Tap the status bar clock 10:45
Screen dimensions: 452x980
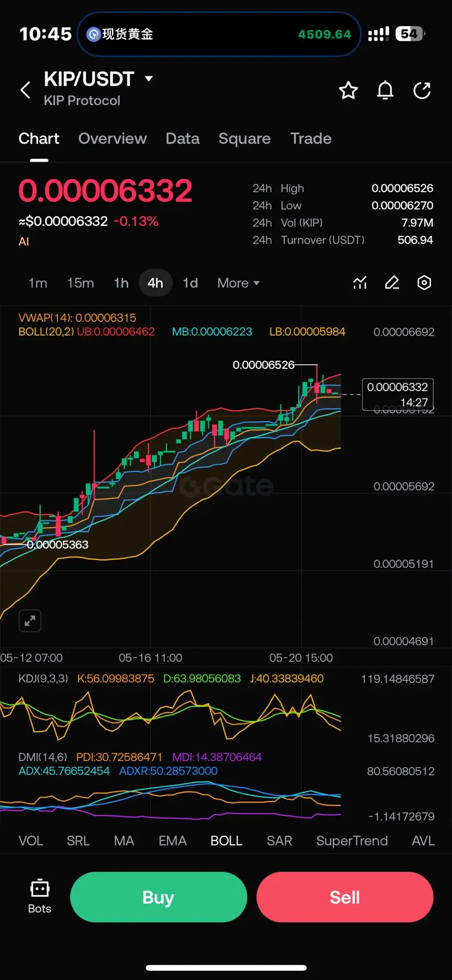[46, 34]
